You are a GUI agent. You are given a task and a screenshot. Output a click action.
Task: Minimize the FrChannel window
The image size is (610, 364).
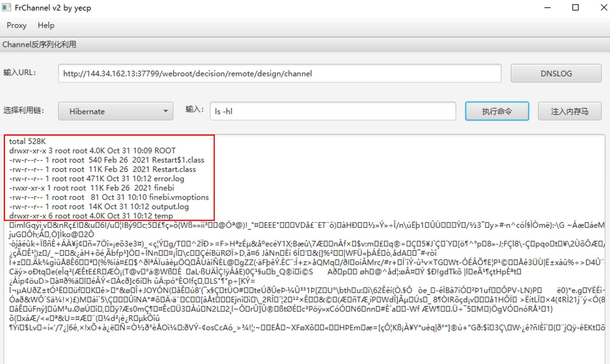tap(547, 8)
